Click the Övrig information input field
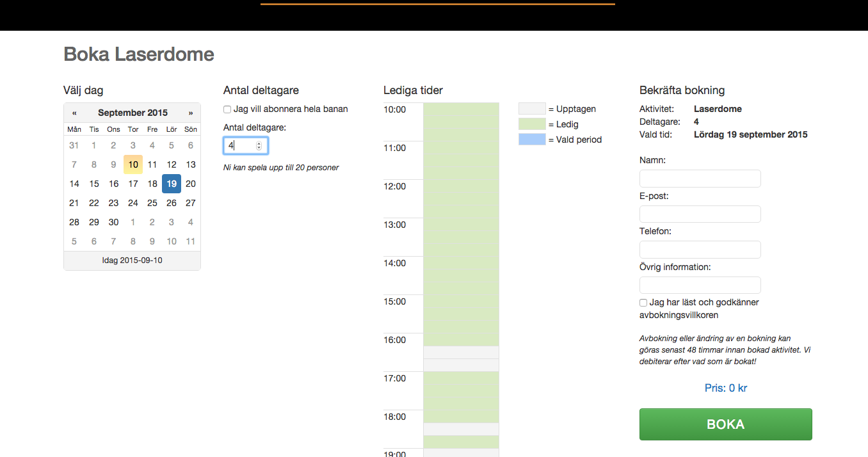The height and width of the screenshot is (457, 868). click(x=700, y=285)
